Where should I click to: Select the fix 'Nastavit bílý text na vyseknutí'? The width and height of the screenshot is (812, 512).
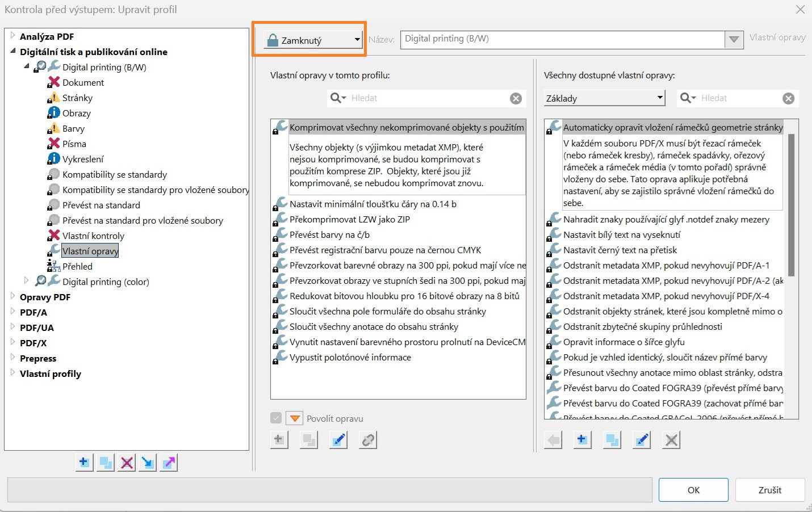pos(622,234)
